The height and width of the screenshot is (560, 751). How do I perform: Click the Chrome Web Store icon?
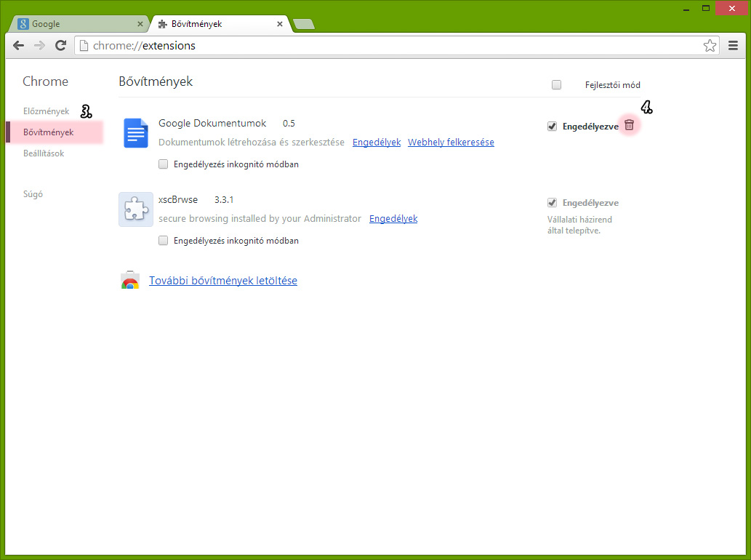click(x=130, y=281)
